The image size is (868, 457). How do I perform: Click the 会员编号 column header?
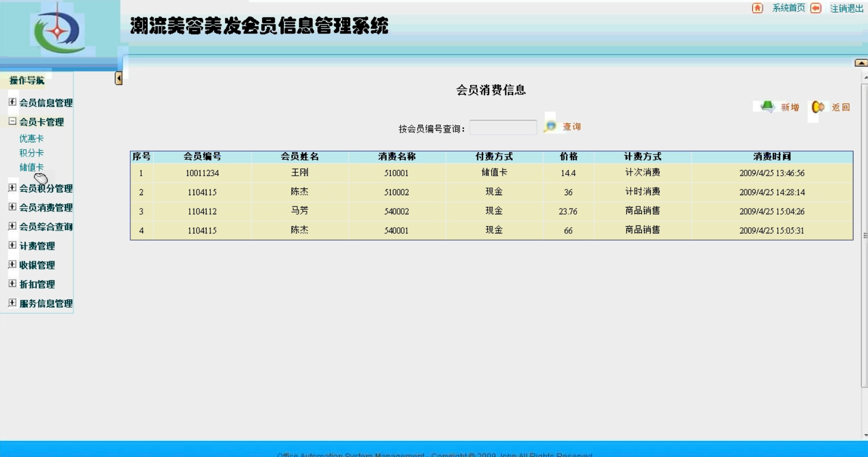(x=202, y=157)
